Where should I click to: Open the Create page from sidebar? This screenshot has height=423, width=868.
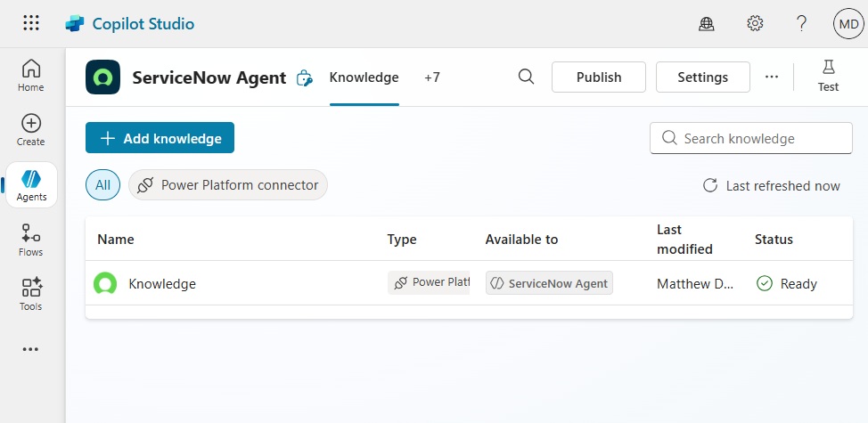tap(31, 131)
